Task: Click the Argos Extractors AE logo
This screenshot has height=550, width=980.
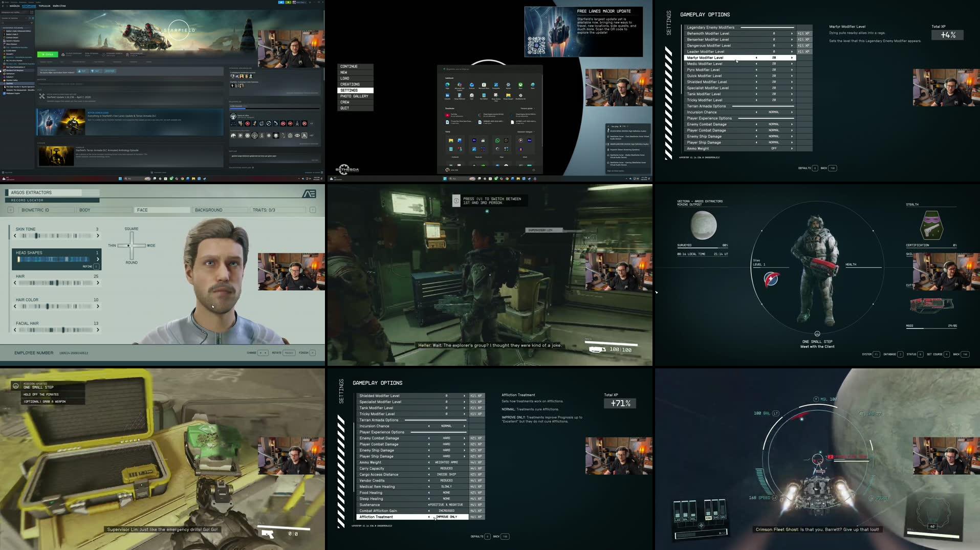Action: click(x=309, y=193)
